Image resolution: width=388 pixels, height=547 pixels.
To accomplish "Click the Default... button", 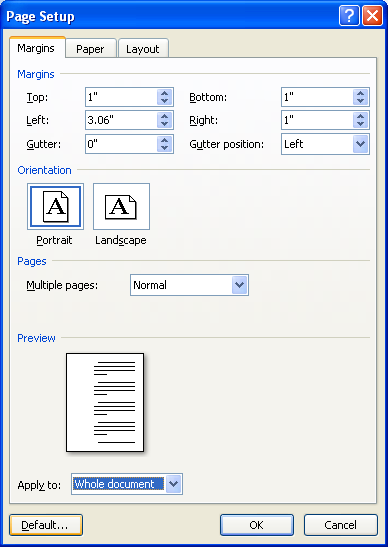I will coord(46,525).
